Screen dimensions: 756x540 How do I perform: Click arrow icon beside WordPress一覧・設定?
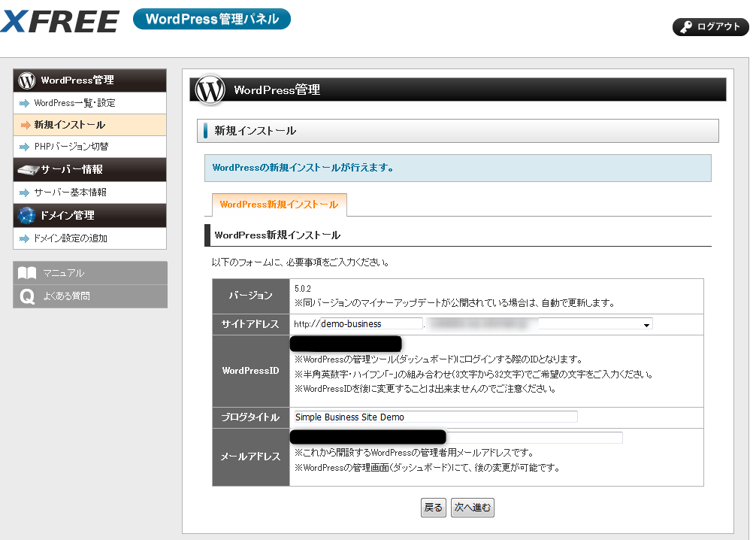tap(24, 103)
